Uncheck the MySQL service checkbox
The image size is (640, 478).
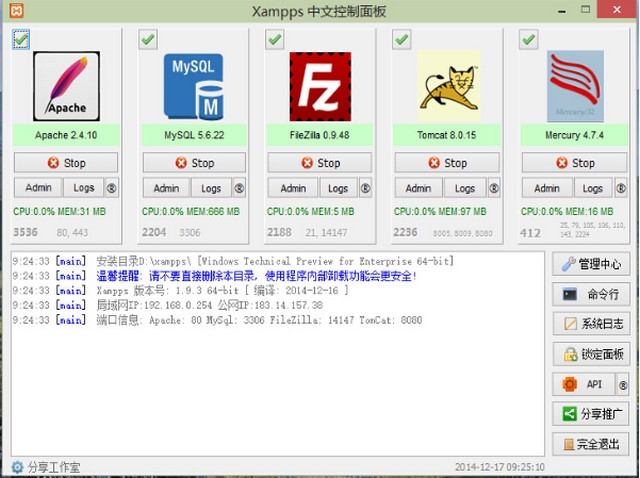click(148, 40)
